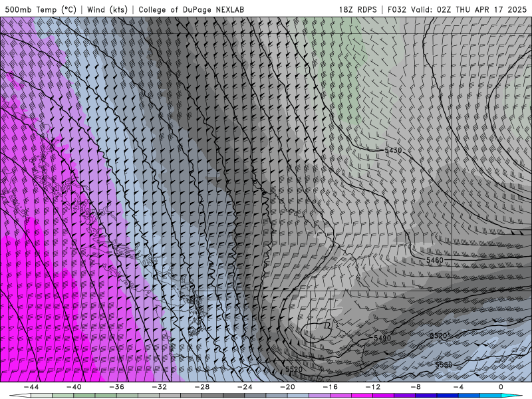Click the -24 colorbar label
Screen dimensions: 532x399
(245, 387)
